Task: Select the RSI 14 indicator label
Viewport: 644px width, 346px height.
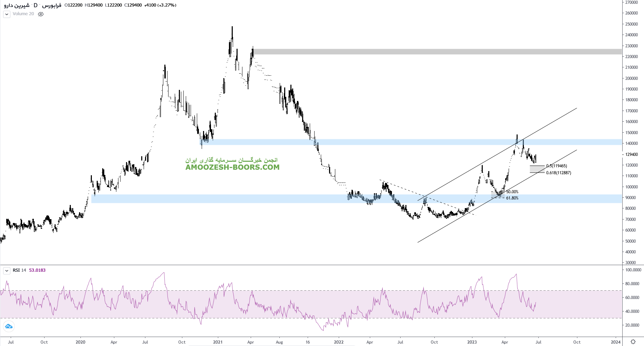Action: tap(19, 270)
